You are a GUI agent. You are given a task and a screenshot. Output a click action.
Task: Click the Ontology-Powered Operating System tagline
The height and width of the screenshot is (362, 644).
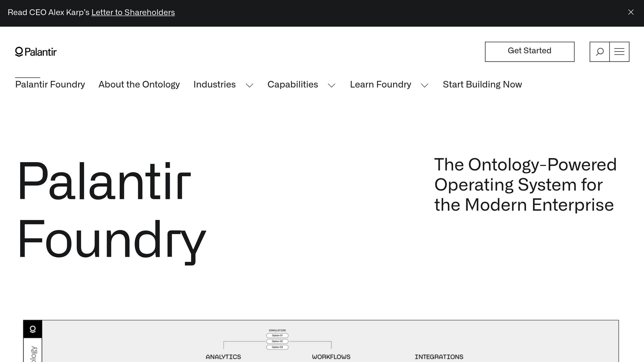tap(525, 185)
